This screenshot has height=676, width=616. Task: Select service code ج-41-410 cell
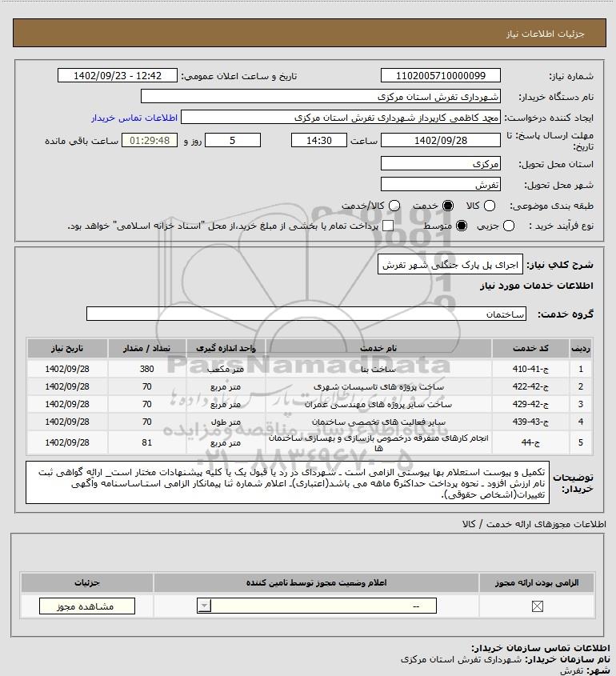click(530, 369)
